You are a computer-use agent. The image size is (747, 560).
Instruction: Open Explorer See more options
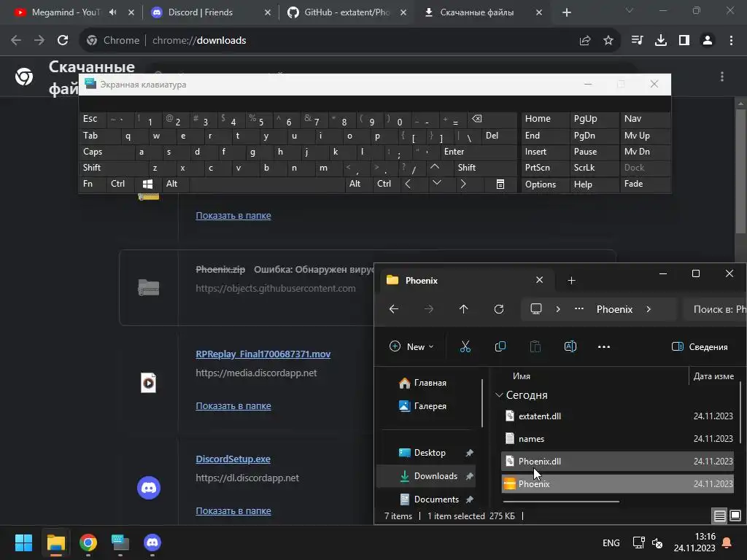[603, 346]
